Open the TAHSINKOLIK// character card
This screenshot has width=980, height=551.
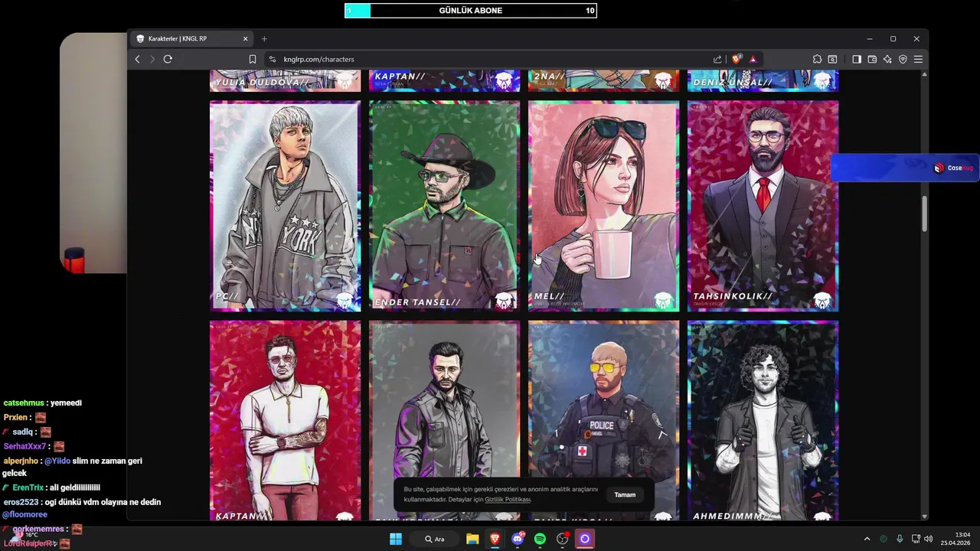(763, 206)
